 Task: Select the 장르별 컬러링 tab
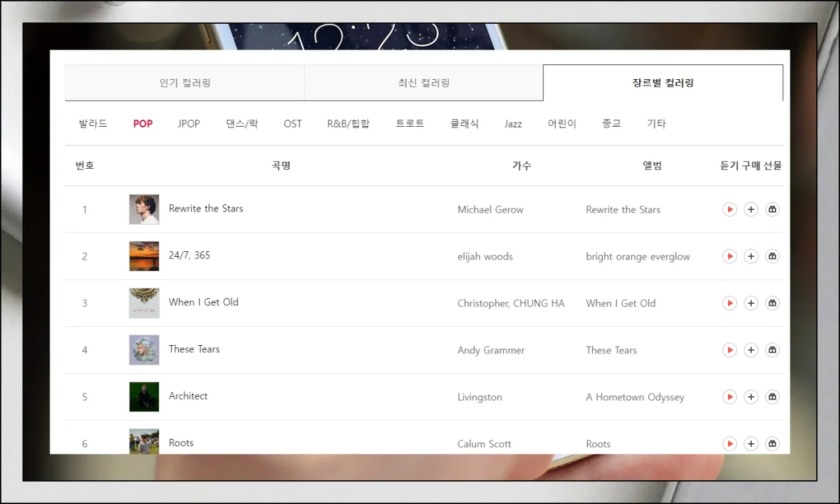point(662,83)
